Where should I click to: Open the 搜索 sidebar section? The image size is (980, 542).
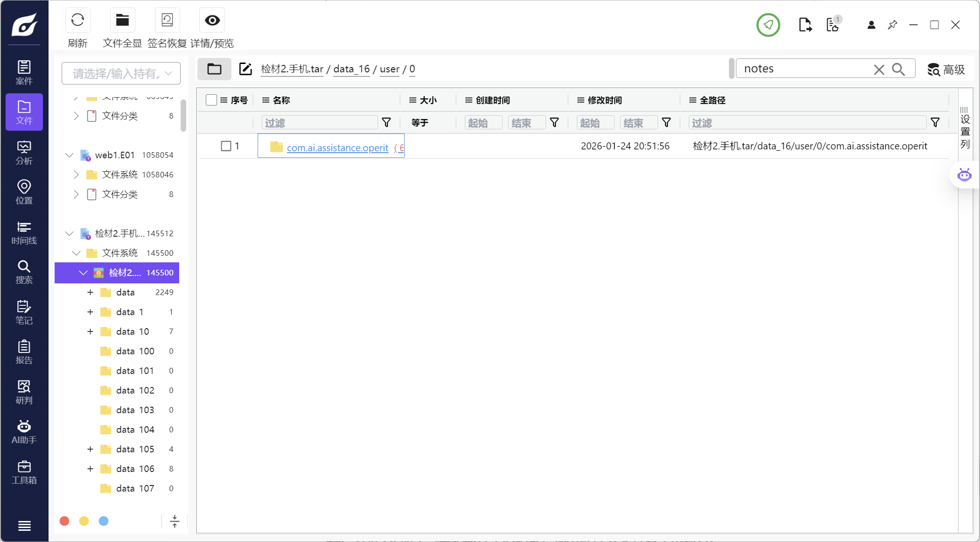[x=24, y=272]
